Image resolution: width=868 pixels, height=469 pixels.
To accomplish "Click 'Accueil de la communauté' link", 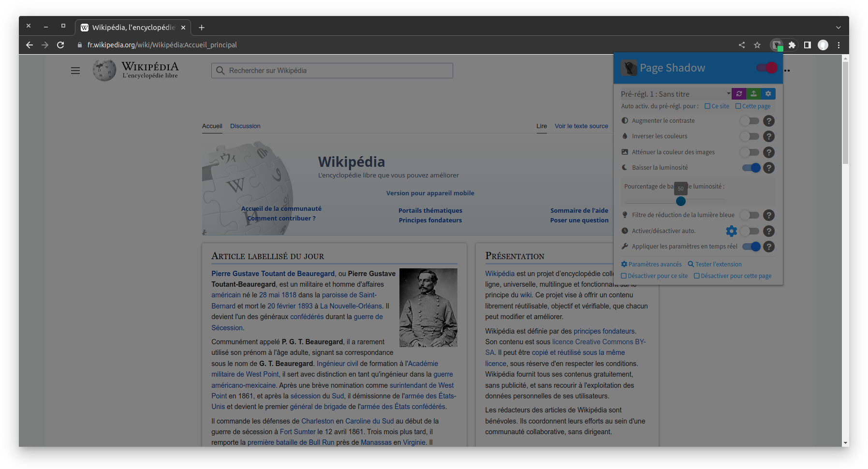I will [x=281, y=209].
